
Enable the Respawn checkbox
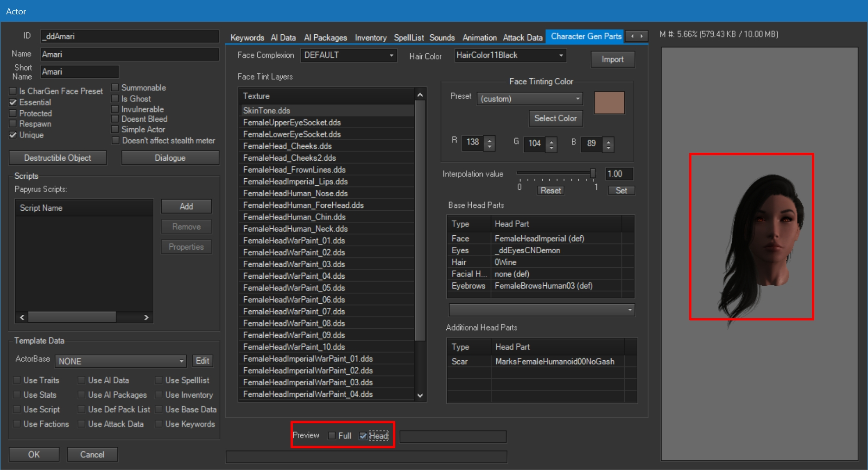[x=13, y=124]
